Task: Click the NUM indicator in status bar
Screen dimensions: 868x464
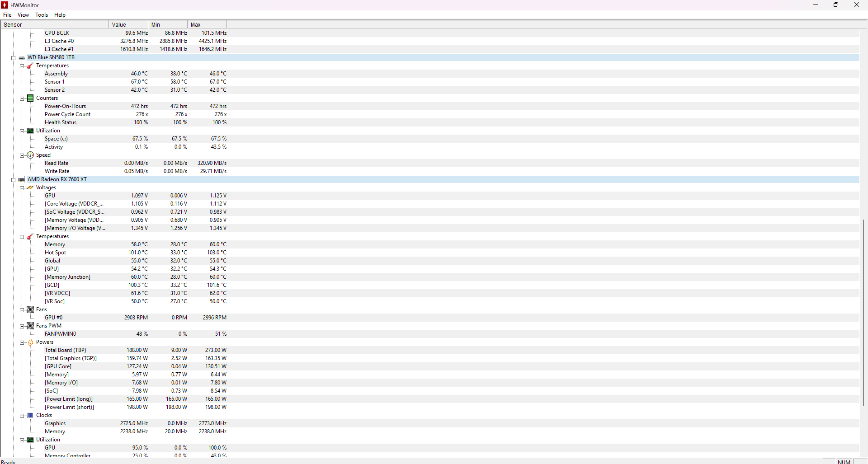Action: coord(844,462)
